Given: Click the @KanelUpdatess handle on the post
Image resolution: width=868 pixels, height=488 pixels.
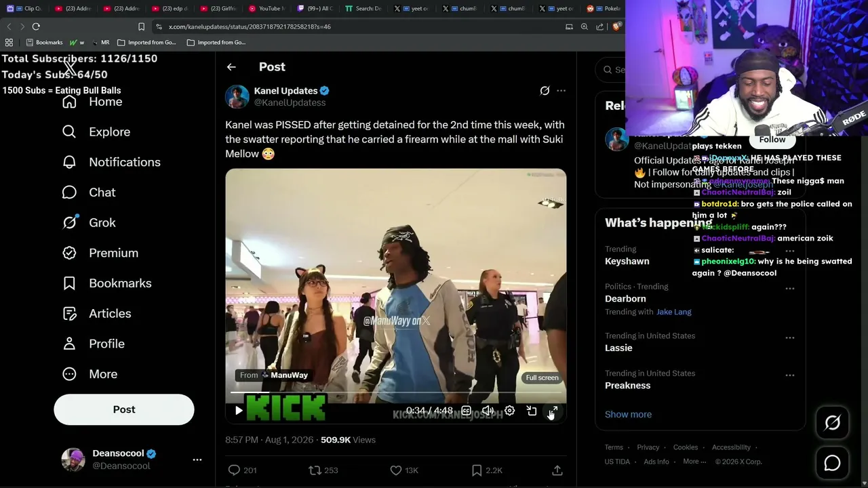Looking at the screenshot, I should click(290, 102).
